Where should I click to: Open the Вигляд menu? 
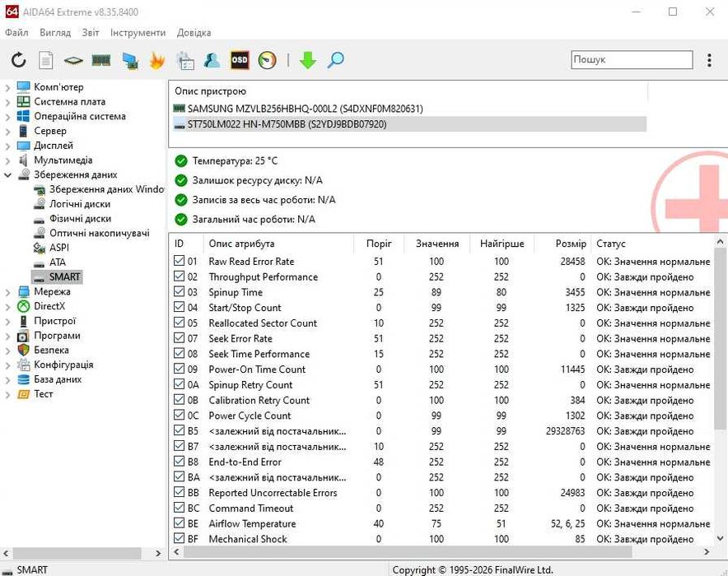(x=55, y=32)
